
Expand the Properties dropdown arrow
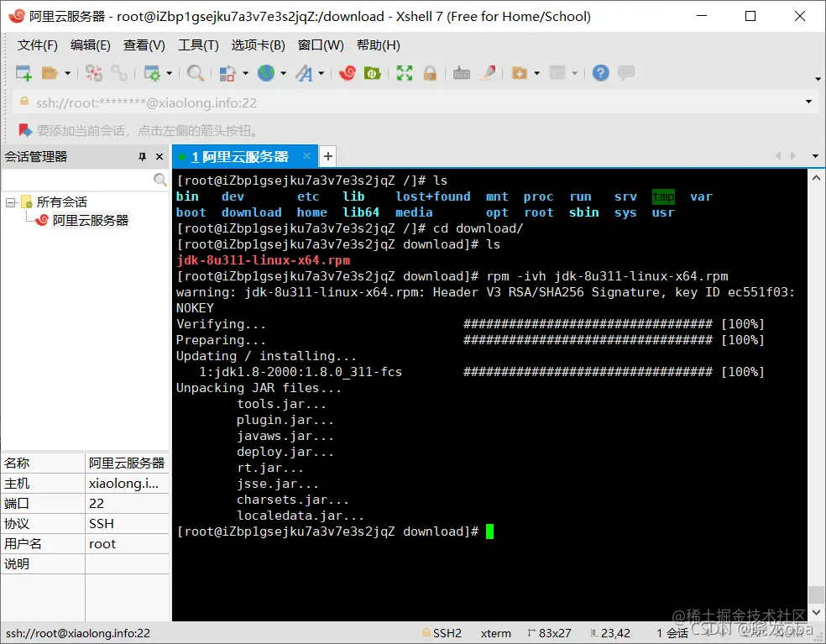169,73
